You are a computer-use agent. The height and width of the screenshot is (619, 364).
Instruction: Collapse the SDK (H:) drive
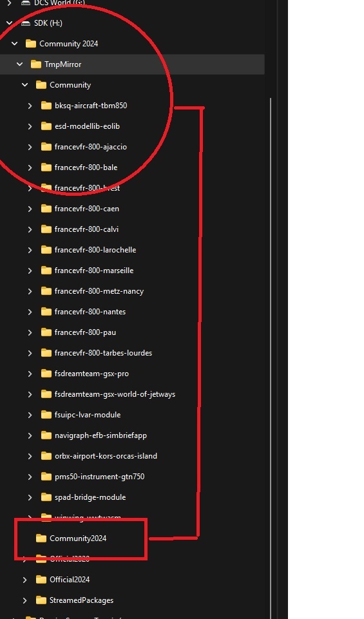(10, 23)
